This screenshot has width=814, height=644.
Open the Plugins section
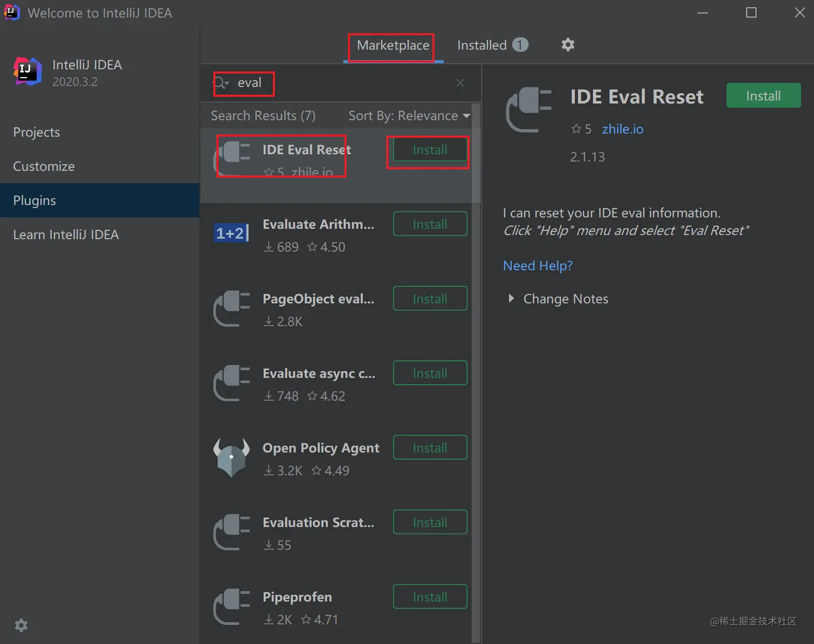click(100, 200)
